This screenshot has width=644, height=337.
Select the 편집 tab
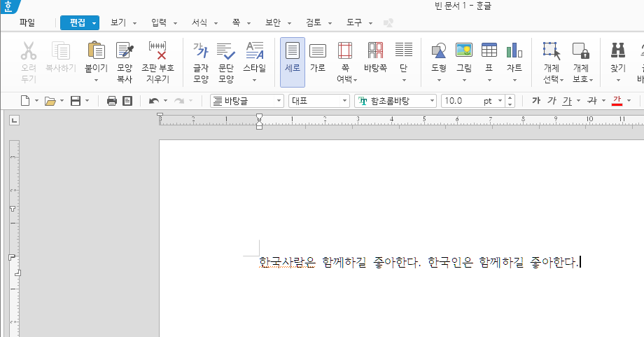[80, 22]
